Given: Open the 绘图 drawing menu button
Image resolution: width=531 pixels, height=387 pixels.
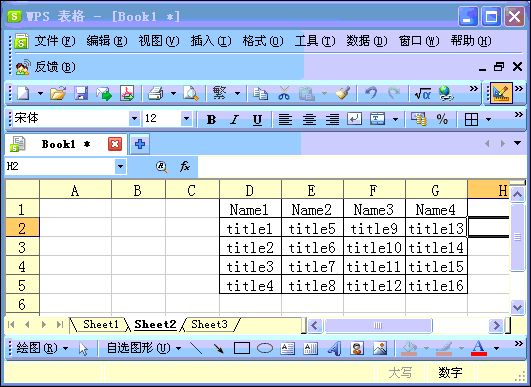Looking at the screenshot, I should coord(42,348).
